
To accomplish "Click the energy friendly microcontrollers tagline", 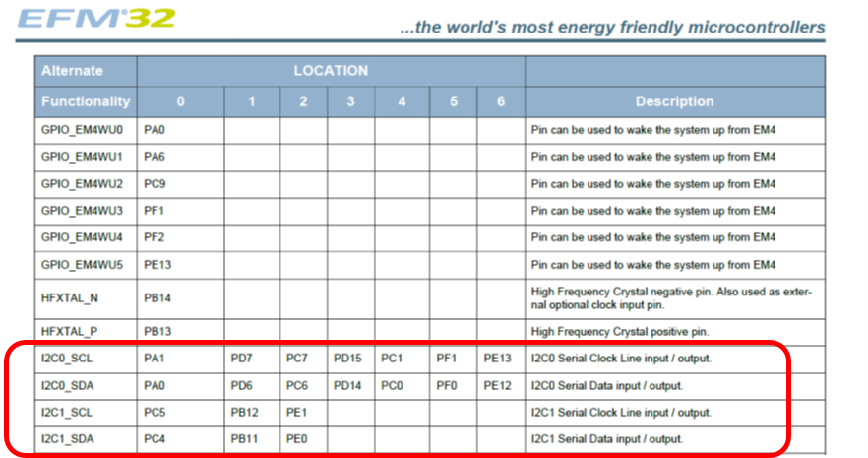I will [612, 28].
